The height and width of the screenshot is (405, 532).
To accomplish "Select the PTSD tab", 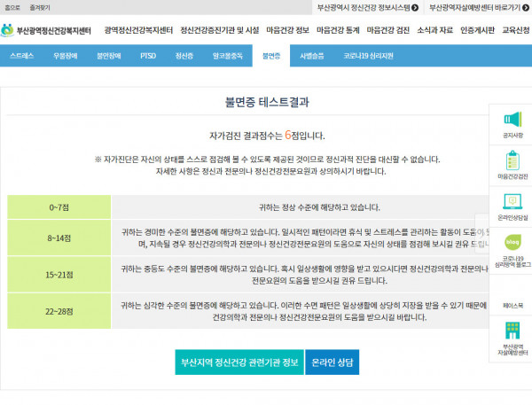I will 147,55.
